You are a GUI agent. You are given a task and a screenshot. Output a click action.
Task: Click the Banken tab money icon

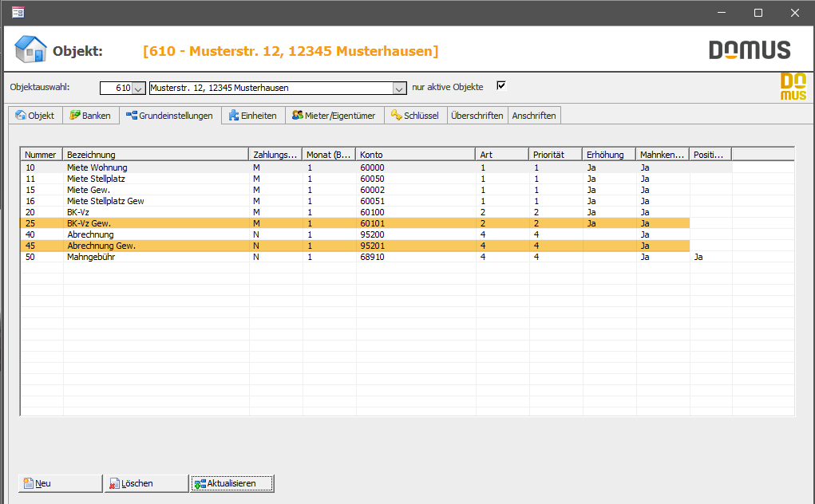click(75, 115)
